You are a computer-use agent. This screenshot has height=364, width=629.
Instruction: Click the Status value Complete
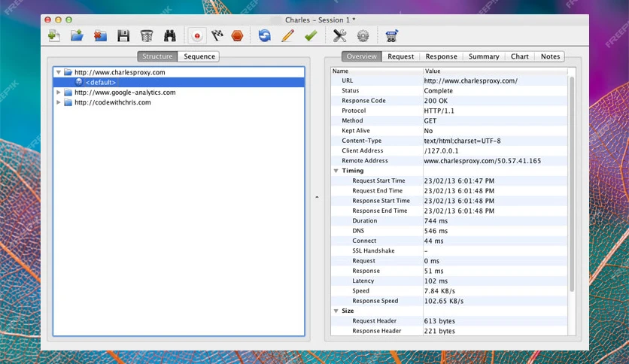[x=438, y=90]
